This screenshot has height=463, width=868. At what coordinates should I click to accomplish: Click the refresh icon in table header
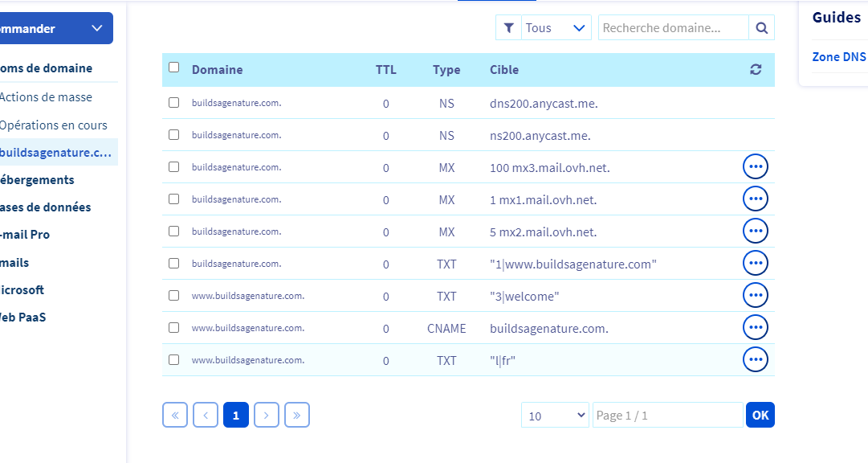coord(756,70)
